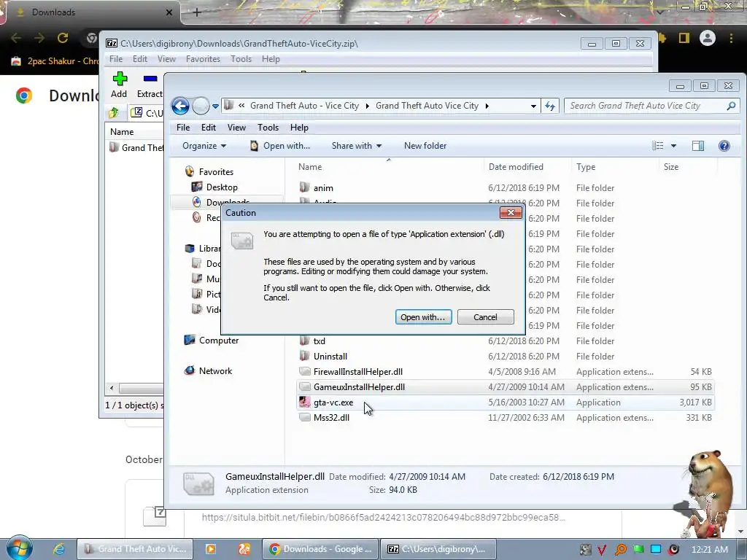Open Internet Explorer from the taskbar
Viewport: 747px width, 560px height.
pyautogui.click(x=58, y=549)
